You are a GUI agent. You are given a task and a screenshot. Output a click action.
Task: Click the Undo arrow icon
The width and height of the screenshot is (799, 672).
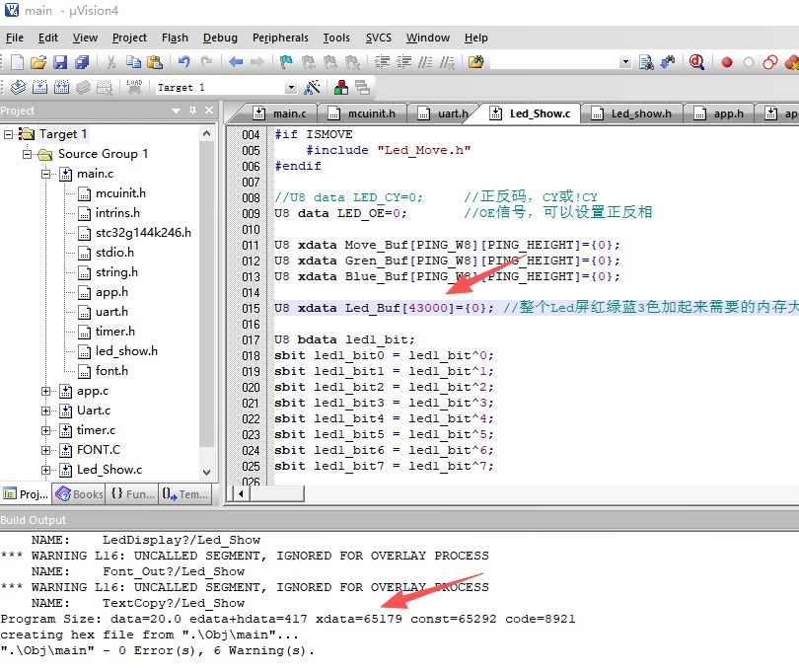183,62
